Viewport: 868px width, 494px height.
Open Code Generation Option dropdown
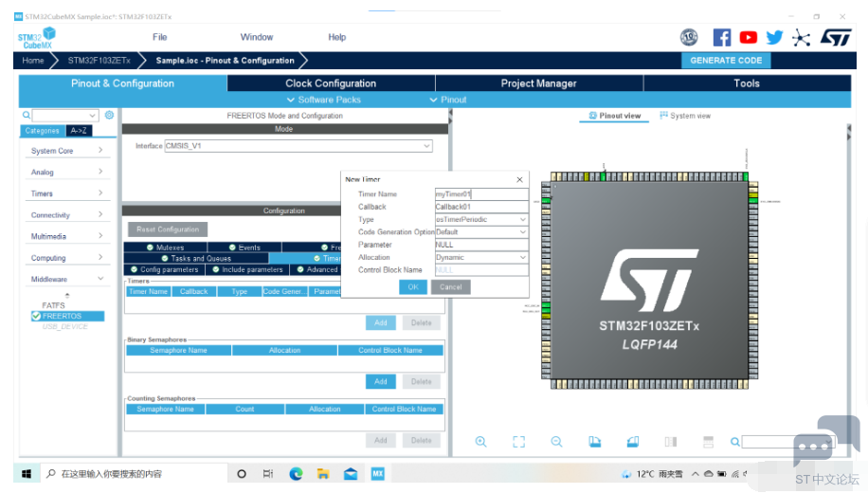tap(481, 232)
